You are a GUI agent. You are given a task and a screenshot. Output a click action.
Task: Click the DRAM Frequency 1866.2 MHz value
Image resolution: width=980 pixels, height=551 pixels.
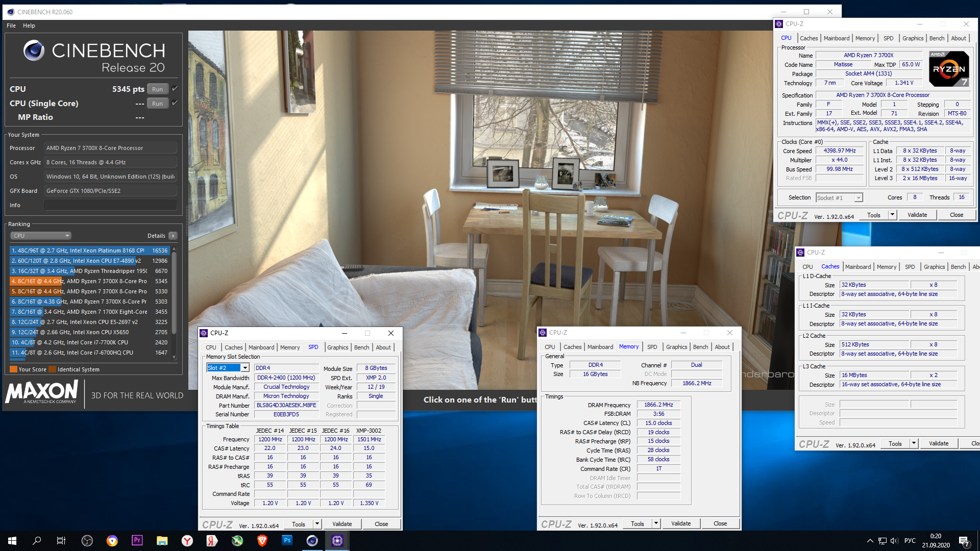pos(658,405)
